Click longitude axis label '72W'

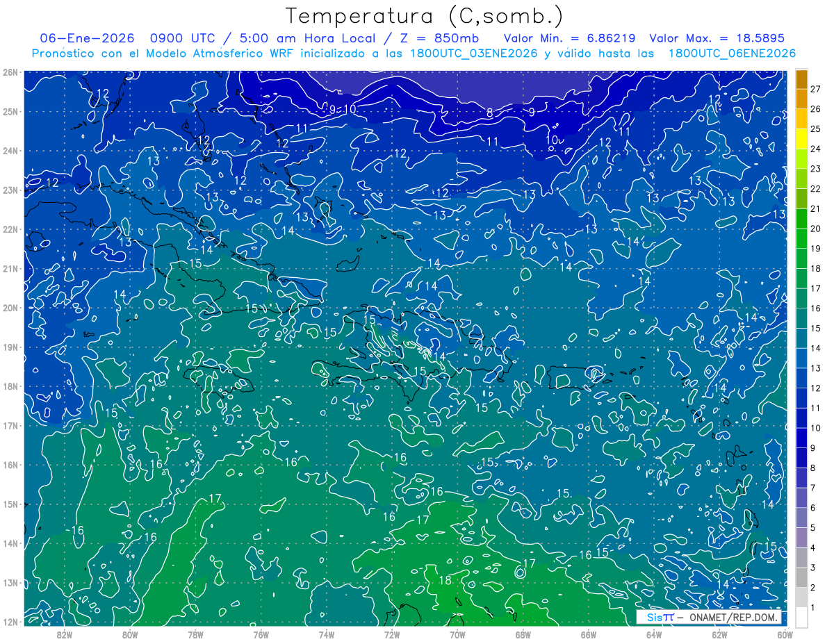click(392, 634)
